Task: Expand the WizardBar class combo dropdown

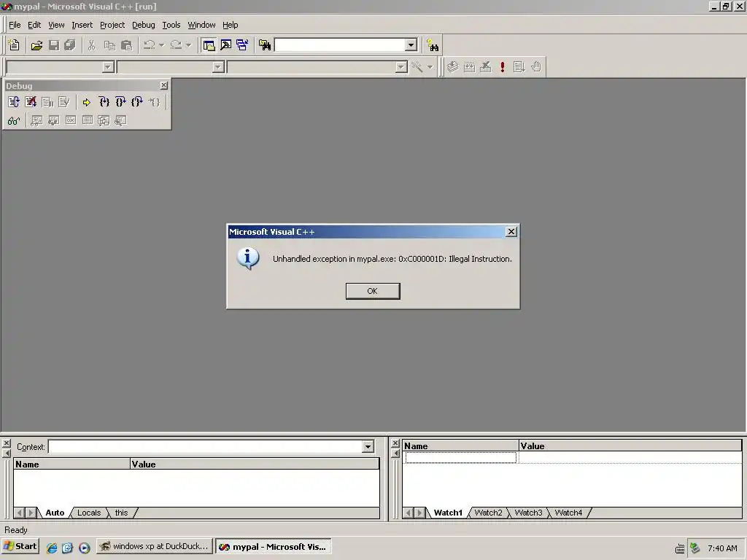Action: (x=108, y=67)
